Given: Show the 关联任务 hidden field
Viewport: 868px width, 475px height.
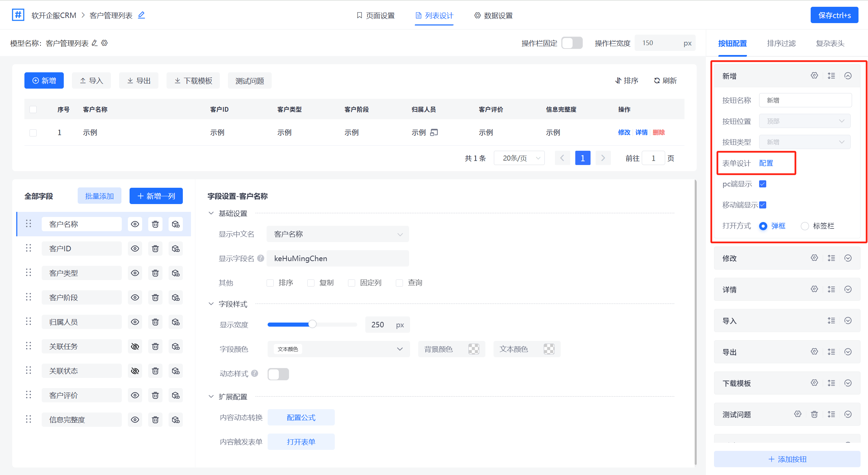Looking at the screenshot, I should pyautogui.click(x=135, y=346).
